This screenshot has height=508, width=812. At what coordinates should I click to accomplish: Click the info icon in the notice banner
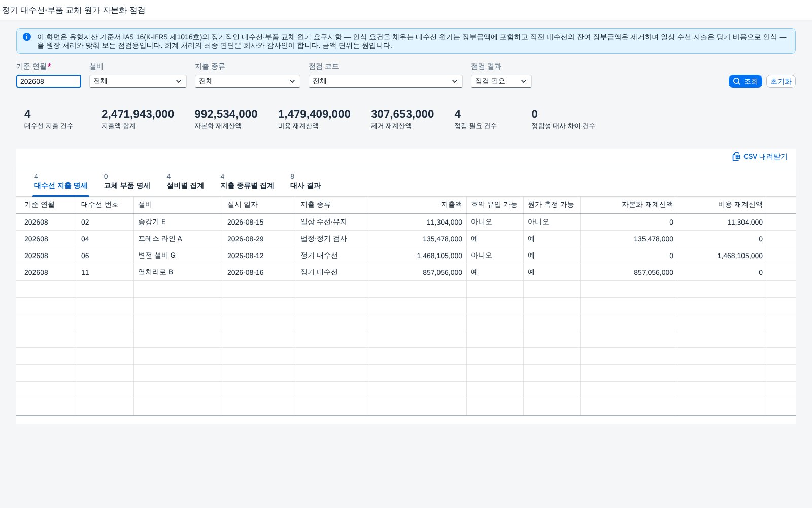(x=27, y=37)
